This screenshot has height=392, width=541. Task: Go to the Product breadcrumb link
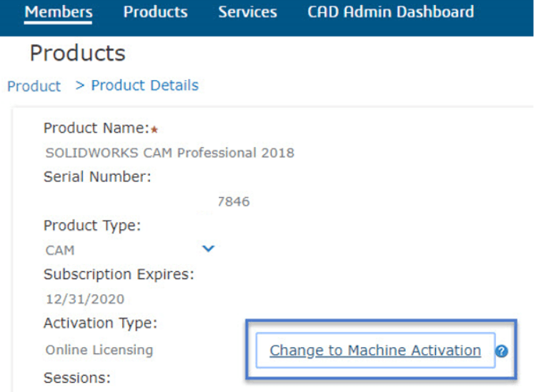click(34, 86)
